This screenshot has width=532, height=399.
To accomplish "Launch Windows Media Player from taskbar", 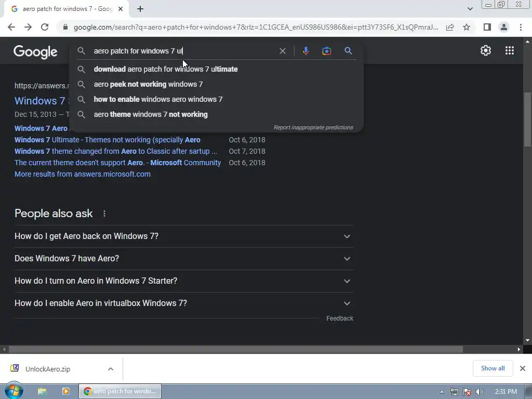I will [66, 391].
